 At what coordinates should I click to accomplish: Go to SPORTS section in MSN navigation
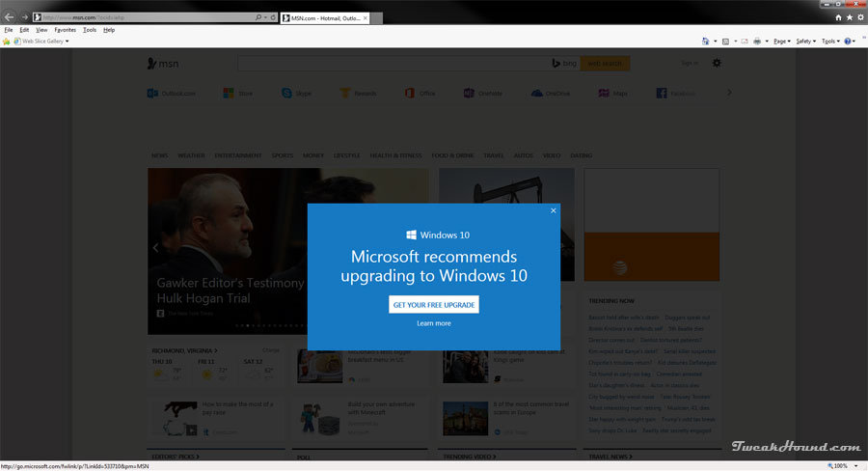point(283,155)
